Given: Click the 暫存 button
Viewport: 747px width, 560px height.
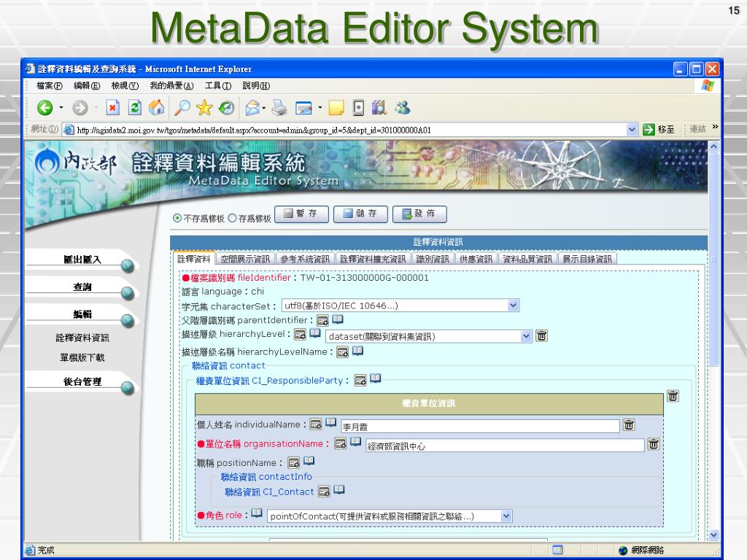Looking at the screenshot, I should click(302, 214).
